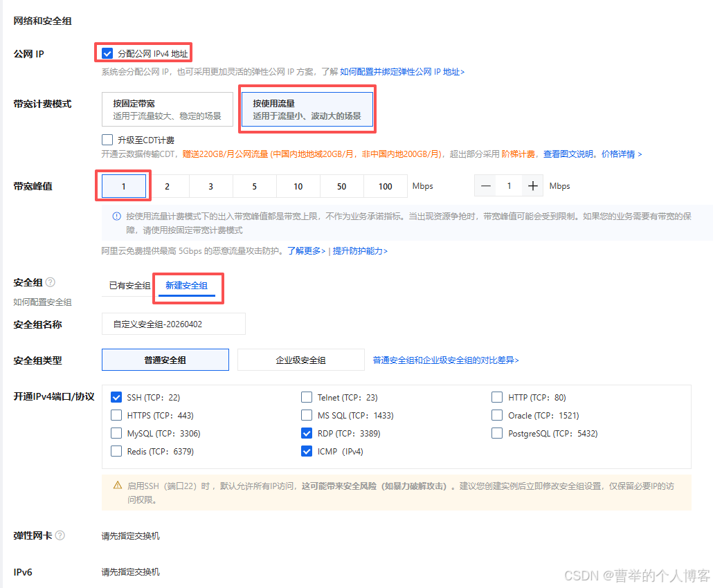The image size is (713, 588).
Task: Toggle the HTTPS (TCP: 443) checkbox
Action: tap(116, 415)
